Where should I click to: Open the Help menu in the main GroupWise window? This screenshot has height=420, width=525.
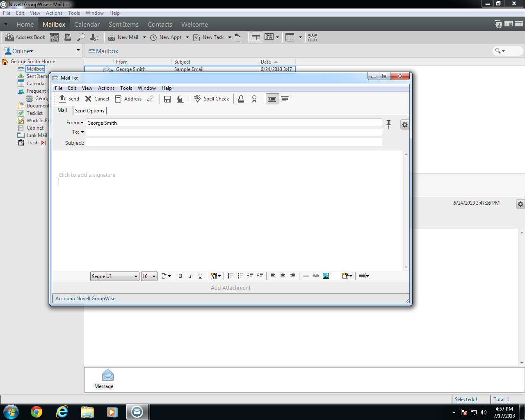(x=115, y=13)
